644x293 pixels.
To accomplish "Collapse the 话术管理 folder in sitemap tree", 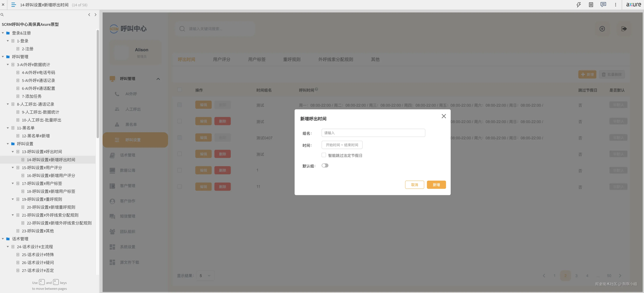I will (3, 239).
